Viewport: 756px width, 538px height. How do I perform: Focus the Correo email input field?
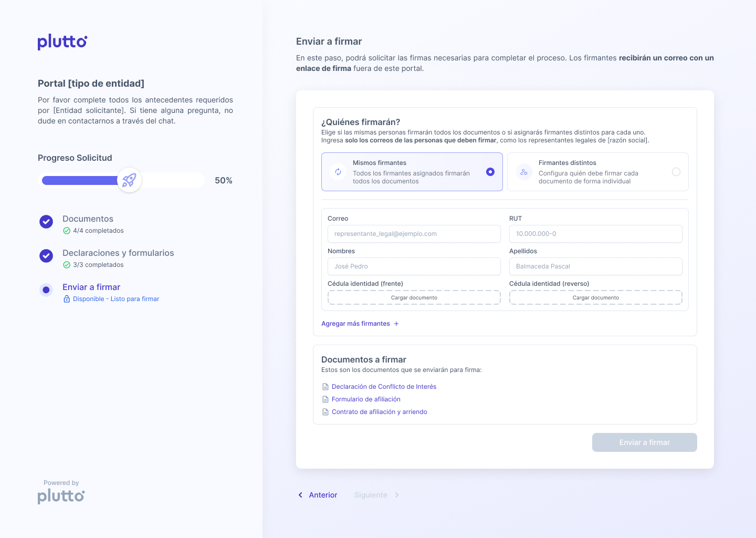click(414, 234)
